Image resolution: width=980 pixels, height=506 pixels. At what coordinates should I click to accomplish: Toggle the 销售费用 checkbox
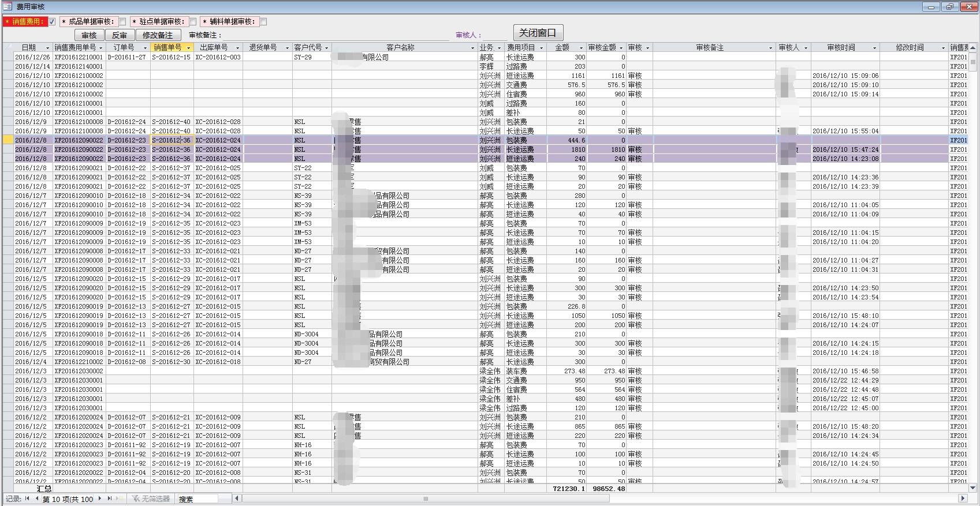point(52,22)
